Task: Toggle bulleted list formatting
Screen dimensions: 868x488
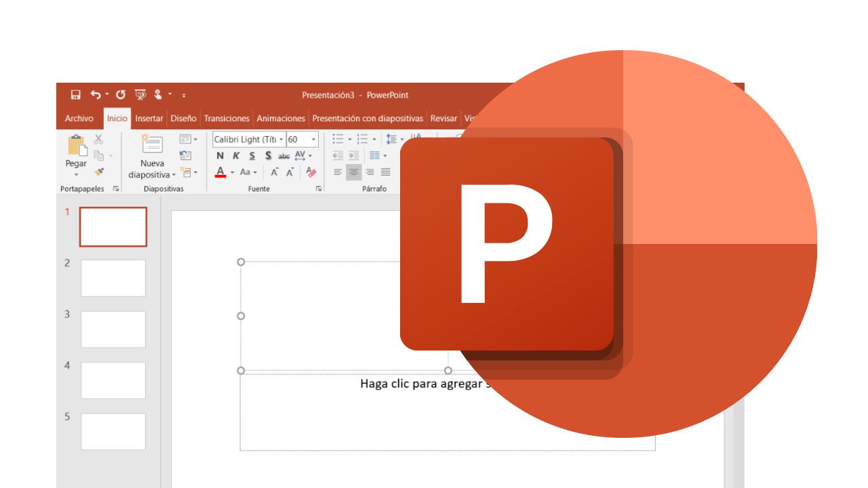Action: pyautogui.click(x=338, y=138)
